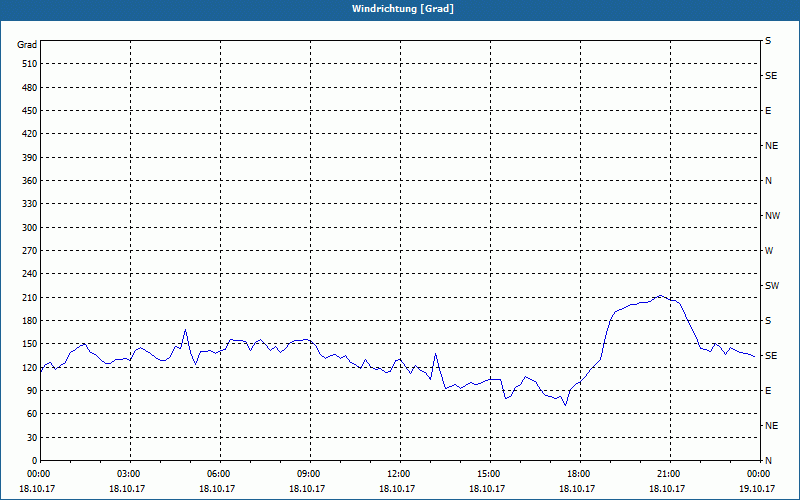This screenshot has width=800, height=500.
Task: Click the 'Windrichtung [Grad]' chart title
Action: coord(403,9)
